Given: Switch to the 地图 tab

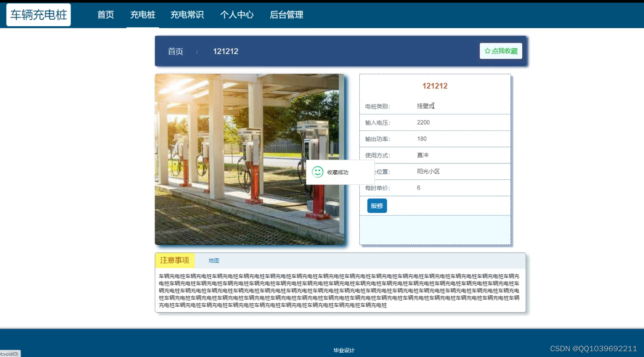Looking at the screenshot, I should [214, 261].
